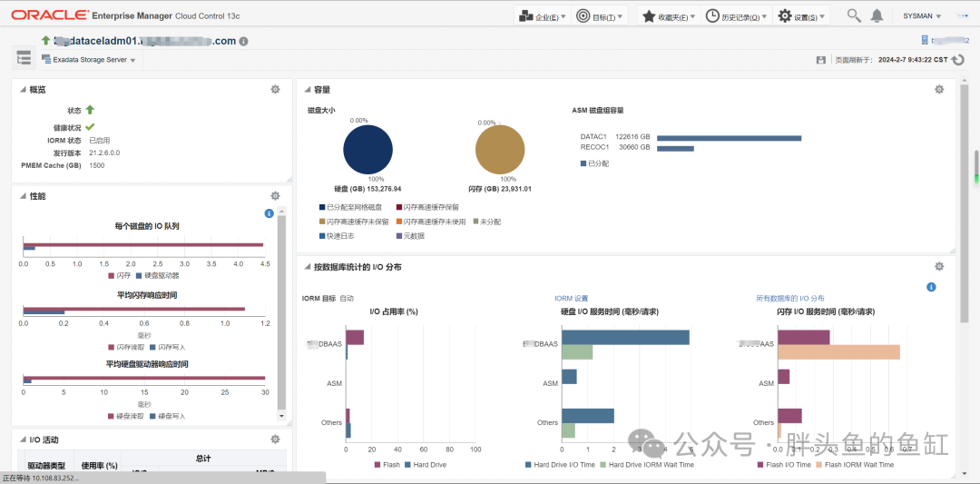Open the notifications bell

coord(877,15)
